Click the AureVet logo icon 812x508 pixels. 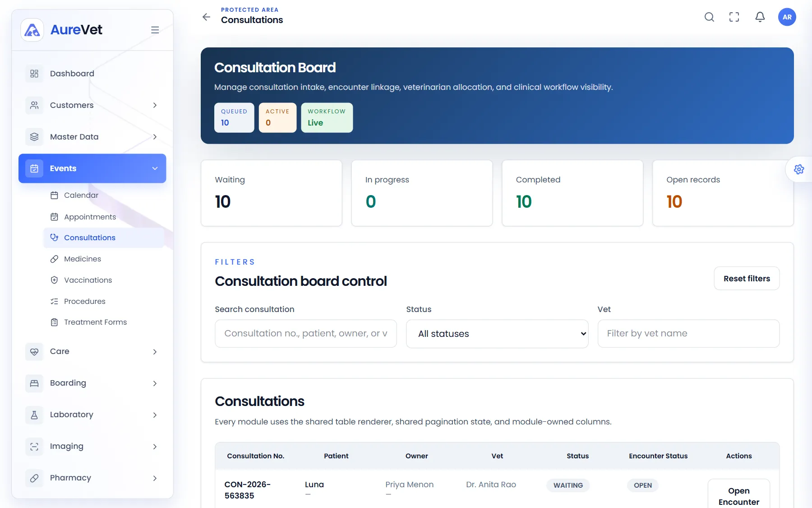click(x=32, y=30)
